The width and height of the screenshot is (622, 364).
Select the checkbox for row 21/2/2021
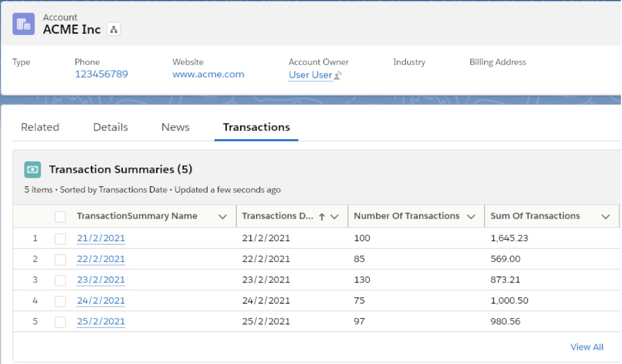[61, 238]
